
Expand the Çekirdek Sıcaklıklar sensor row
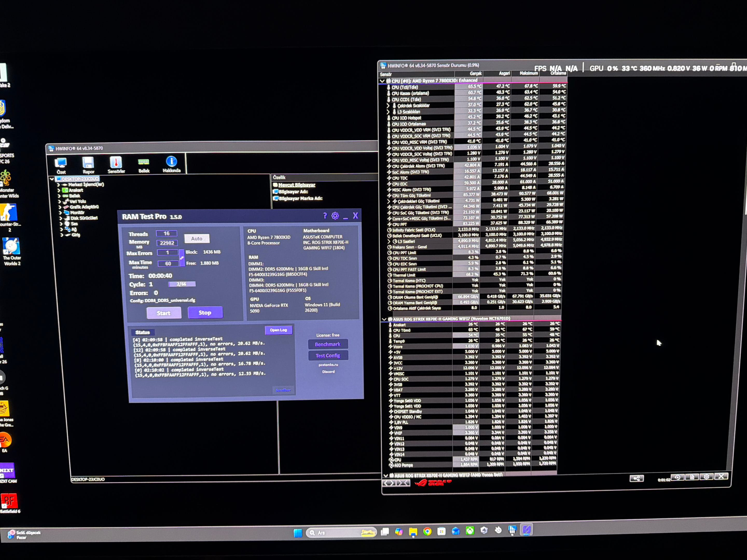coord(388,106)
